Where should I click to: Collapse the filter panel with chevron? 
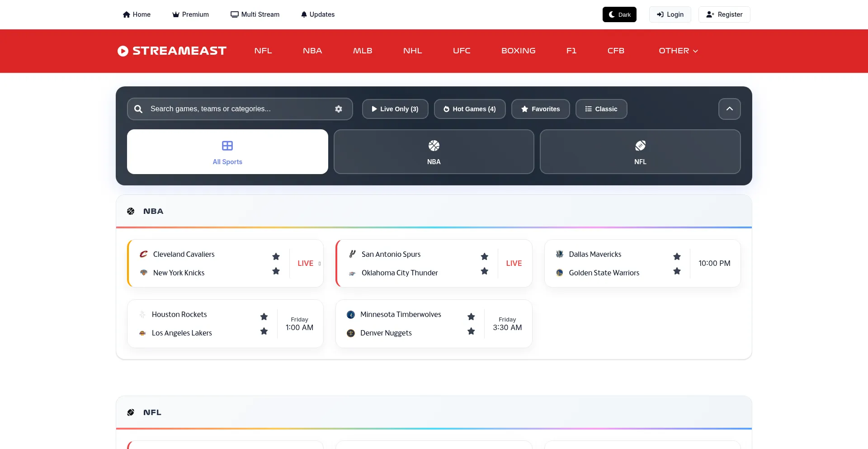coord(729,109)
